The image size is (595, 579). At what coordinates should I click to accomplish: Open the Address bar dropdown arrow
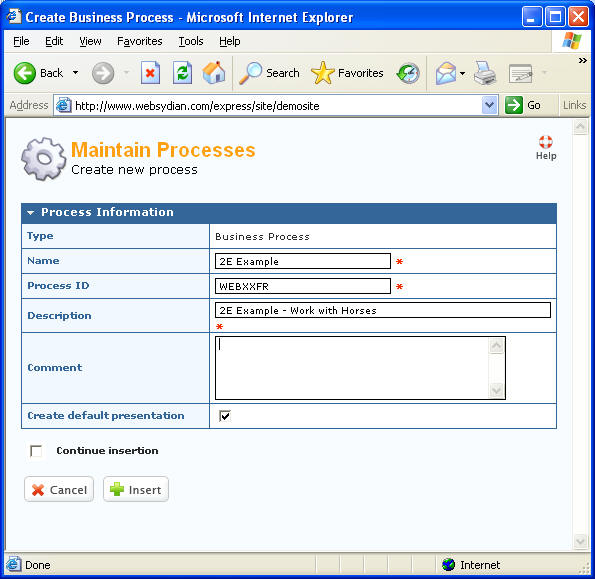click(490, 105)
